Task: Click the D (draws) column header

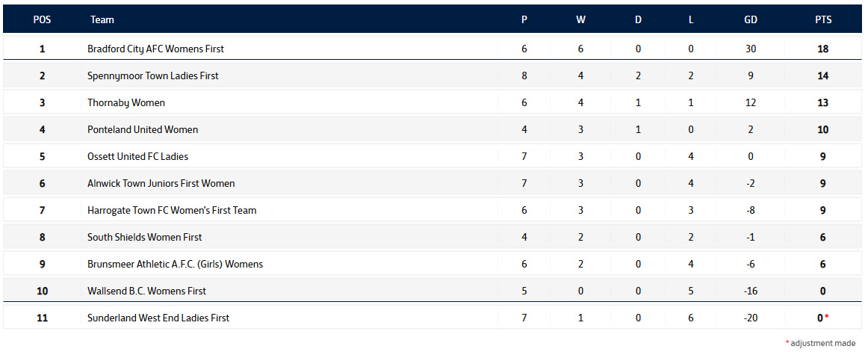Action: point(638,20)
